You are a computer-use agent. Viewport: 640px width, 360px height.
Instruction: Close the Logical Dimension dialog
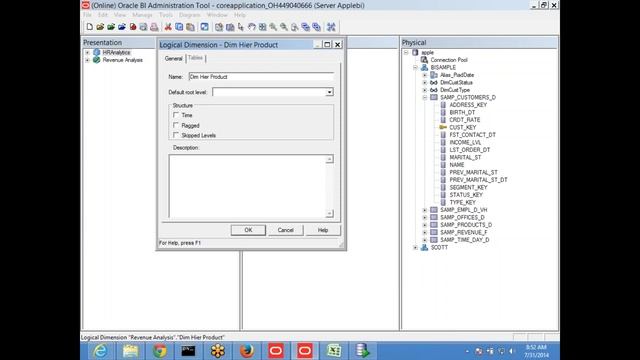click(338, 44)
